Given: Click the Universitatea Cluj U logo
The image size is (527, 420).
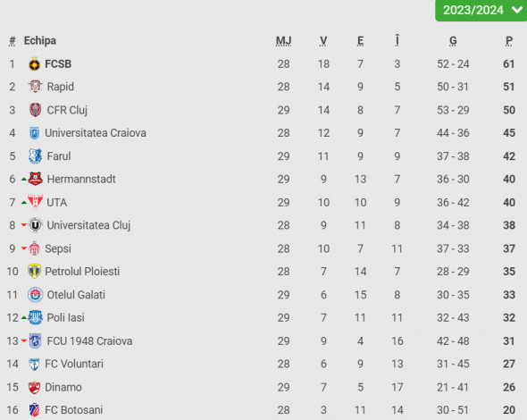Looking at the screenshot, I should pyautogui.click(x=36, y=225).
